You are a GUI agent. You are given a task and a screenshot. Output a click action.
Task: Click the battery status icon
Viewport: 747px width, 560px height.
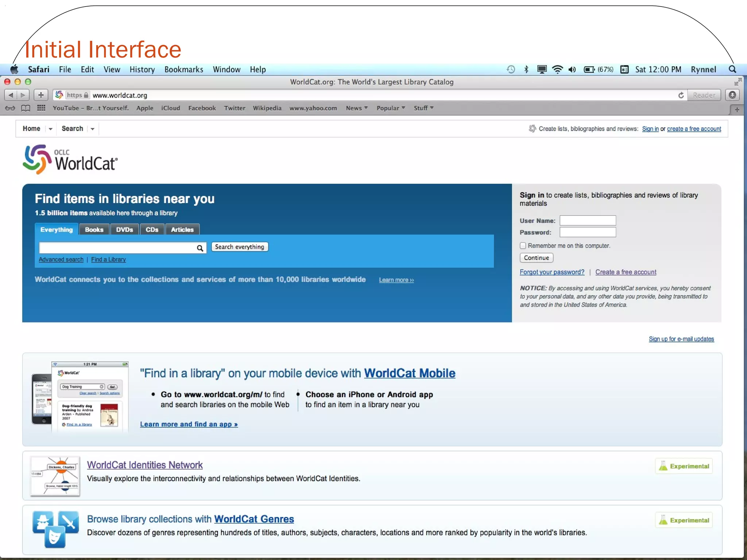tap(589, 69)
